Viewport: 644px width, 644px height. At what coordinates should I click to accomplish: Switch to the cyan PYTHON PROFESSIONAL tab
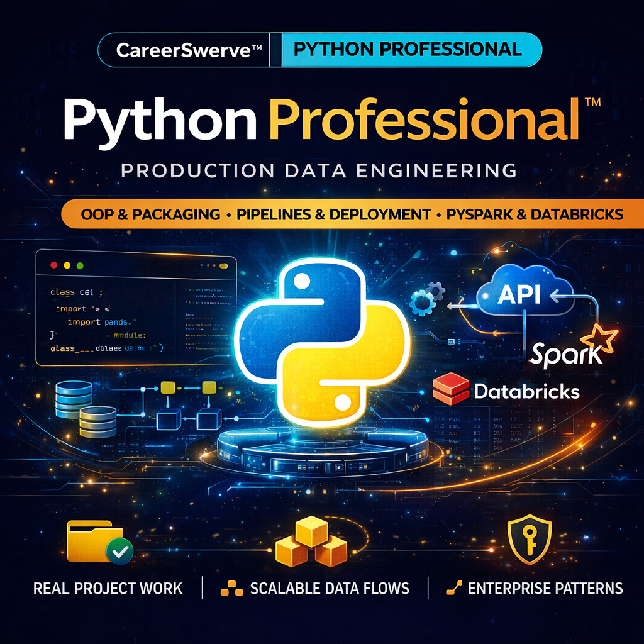(408, 50)
